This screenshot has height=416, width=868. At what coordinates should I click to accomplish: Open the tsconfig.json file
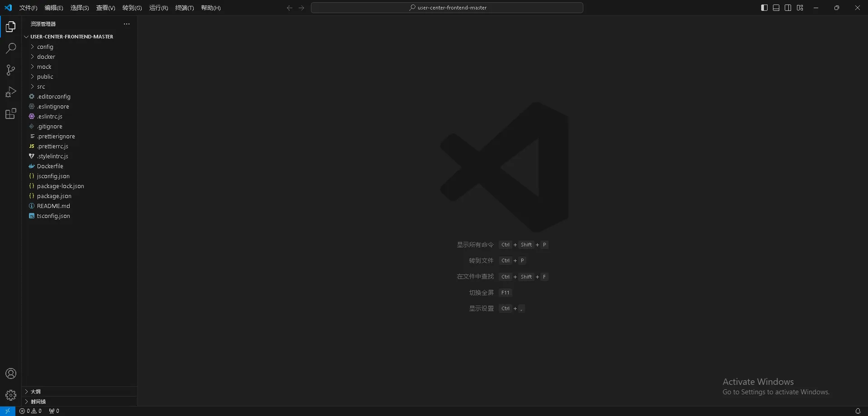(x=80, y=216)
